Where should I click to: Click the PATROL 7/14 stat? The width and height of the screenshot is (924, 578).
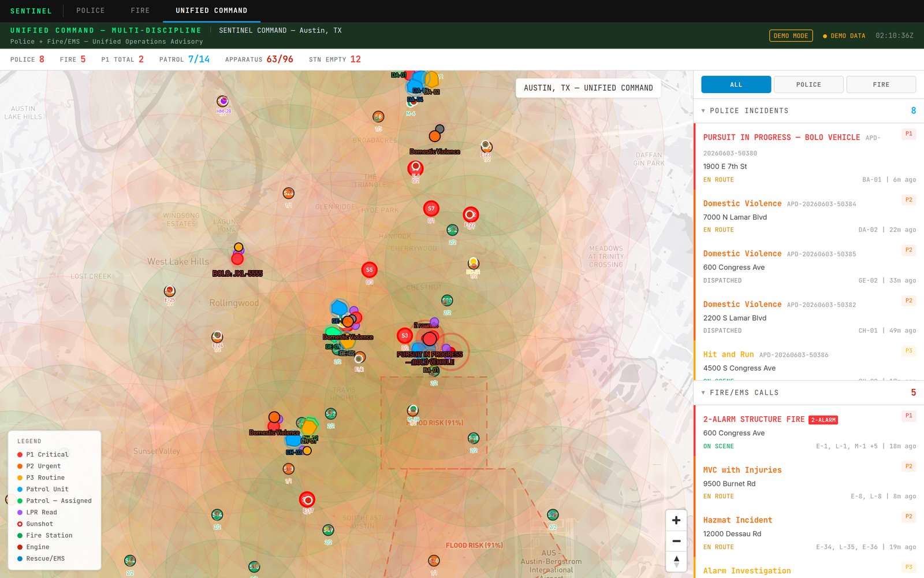pyautogui.click(x=184, y=59)
